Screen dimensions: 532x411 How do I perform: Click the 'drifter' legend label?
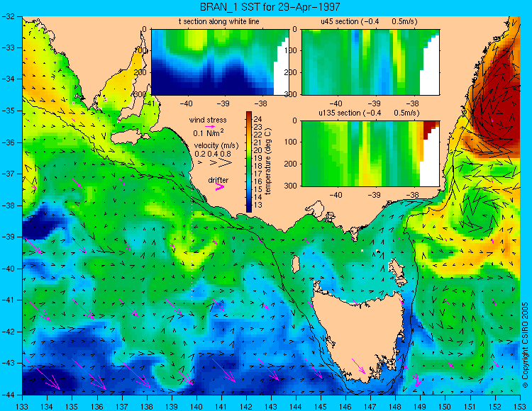click(x=218, y=180)
